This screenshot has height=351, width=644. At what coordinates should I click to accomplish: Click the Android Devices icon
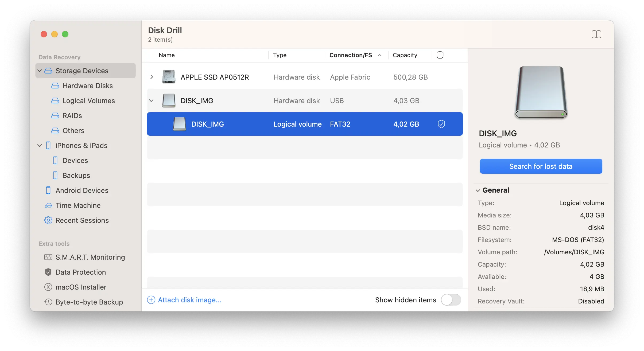pos(48,190)
